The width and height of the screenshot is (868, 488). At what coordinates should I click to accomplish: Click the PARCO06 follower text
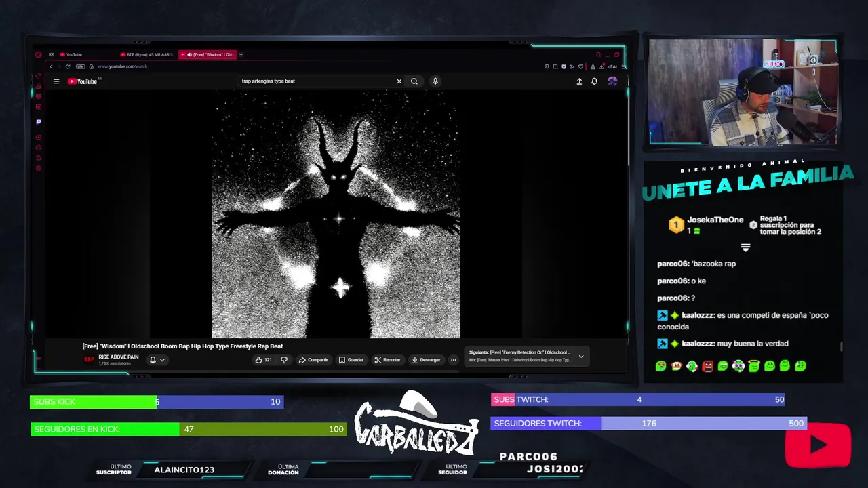click(528, 457)
